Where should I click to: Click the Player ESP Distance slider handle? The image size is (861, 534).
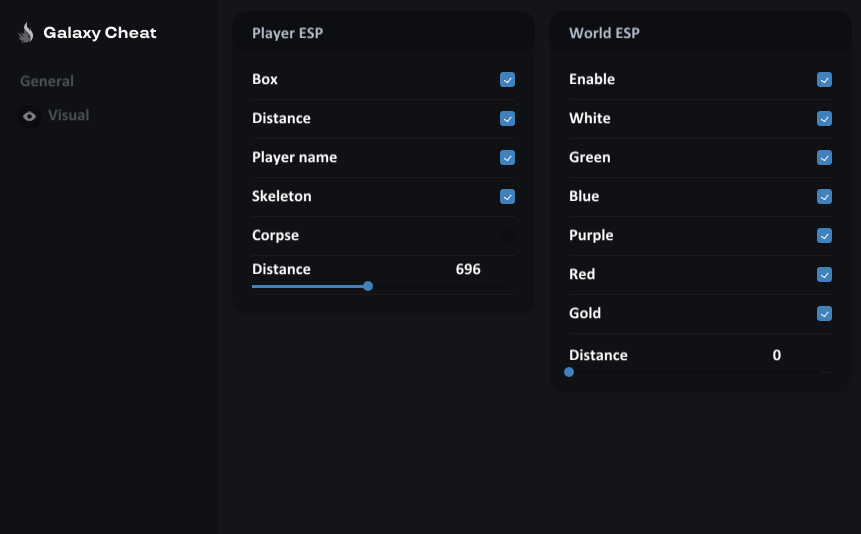click(x=368, y=286)
